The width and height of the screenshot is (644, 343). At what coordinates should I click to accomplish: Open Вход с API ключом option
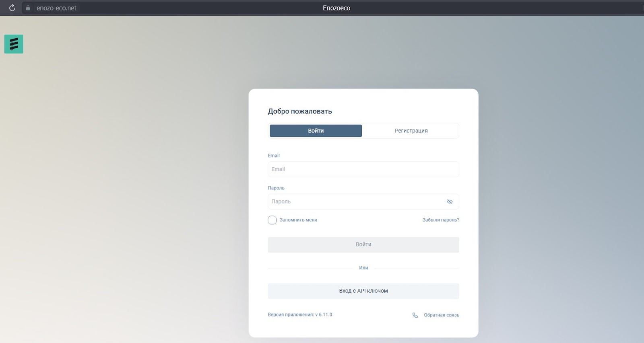363,291
